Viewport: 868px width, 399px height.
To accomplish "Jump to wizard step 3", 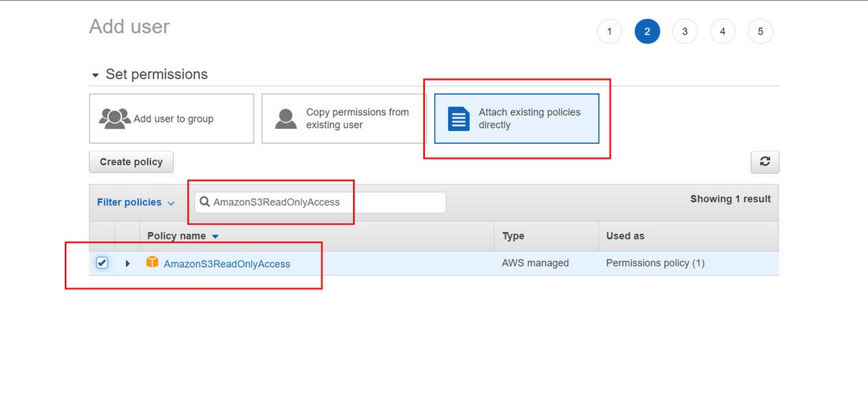I will click(x=685, y=32).
